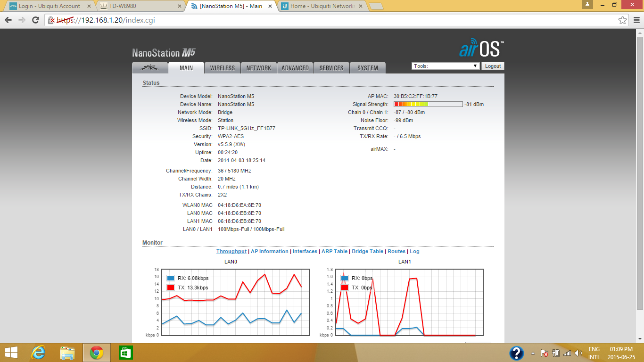The image size is (644, 362).
Task: Click the battery power tray icon
Action: pos(556,353)
